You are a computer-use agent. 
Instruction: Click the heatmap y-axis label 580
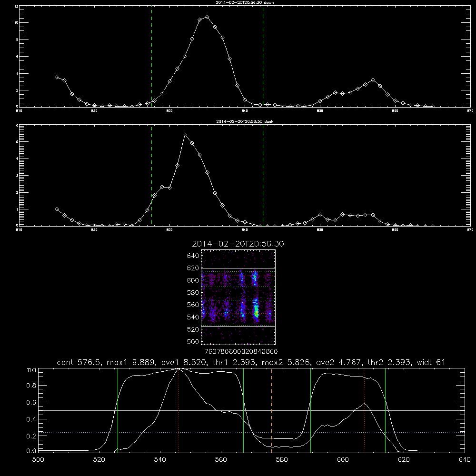tap(193, 293)
